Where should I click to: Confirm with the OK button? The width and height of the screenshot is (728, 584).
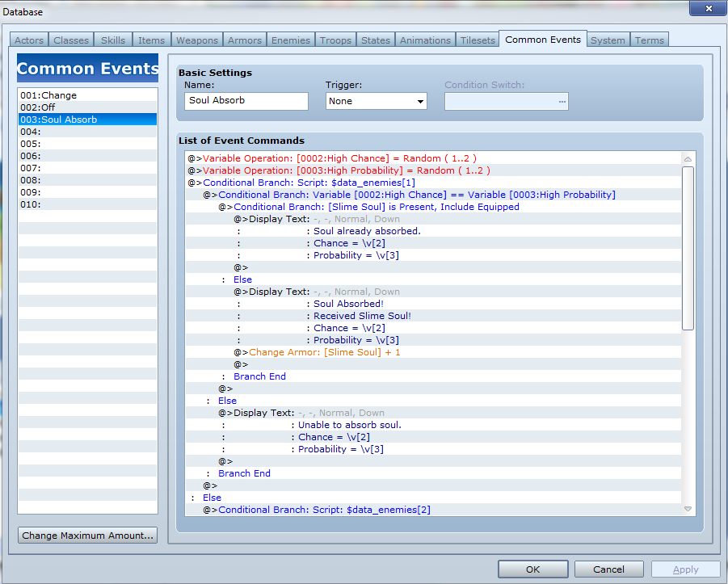point(532,569)
